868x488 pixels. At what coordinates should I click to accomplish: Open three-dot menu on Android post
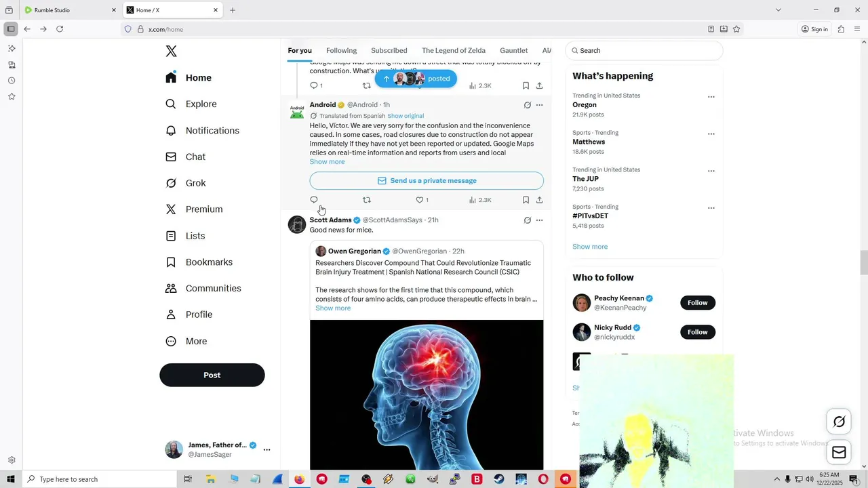pos(539,105)
